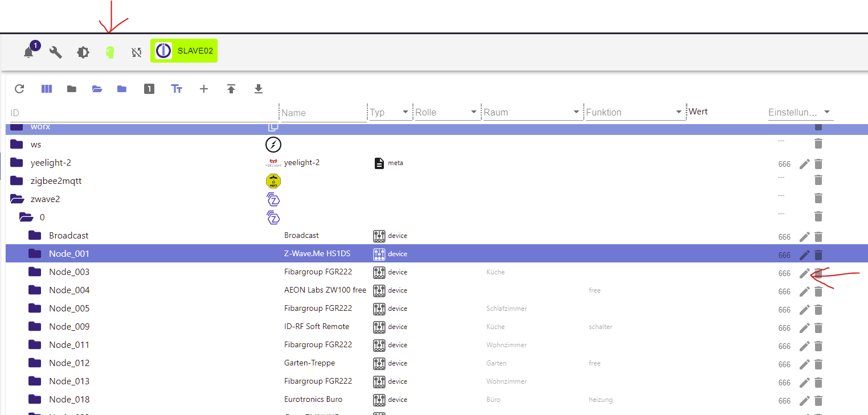Expand the zigbee2mqtt folder
Image resolution: width=868 pixels, height=415 pixels.
(x=17, y=181)
